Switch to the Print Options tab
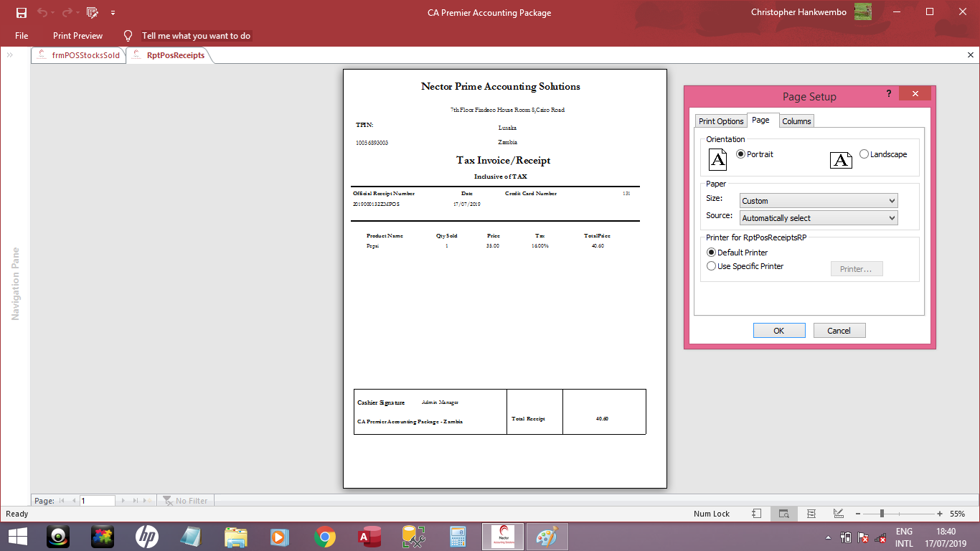This screenshot has height=551, width=980. click(721, 121)
